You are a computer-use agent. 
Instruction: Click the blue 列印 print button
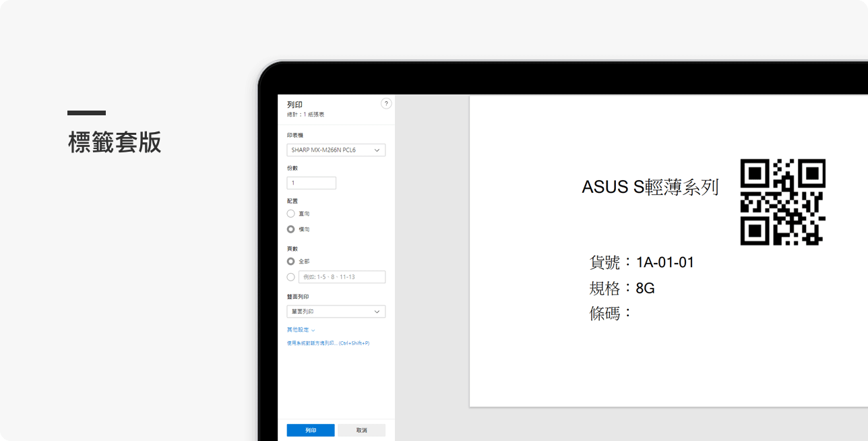pos(311,430)
